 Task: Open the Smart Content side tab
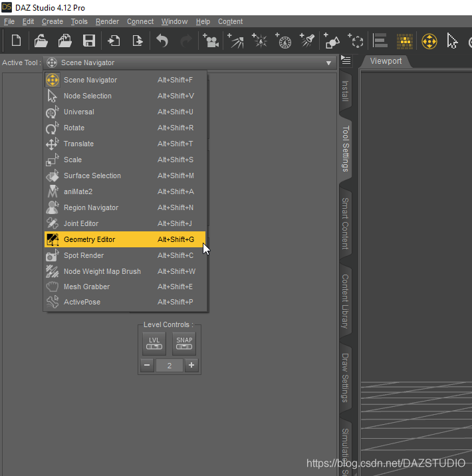pos(346,224)
